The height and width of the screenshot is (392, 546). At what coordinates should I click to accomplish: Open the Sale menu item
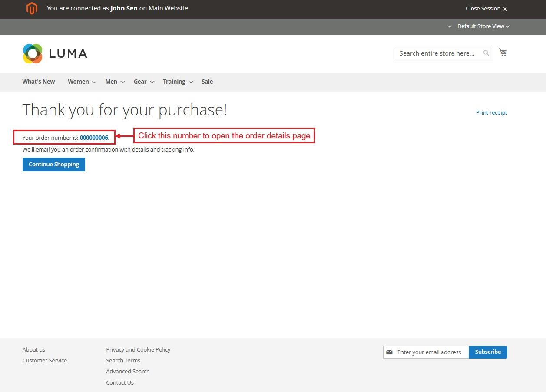click(207, 82)
